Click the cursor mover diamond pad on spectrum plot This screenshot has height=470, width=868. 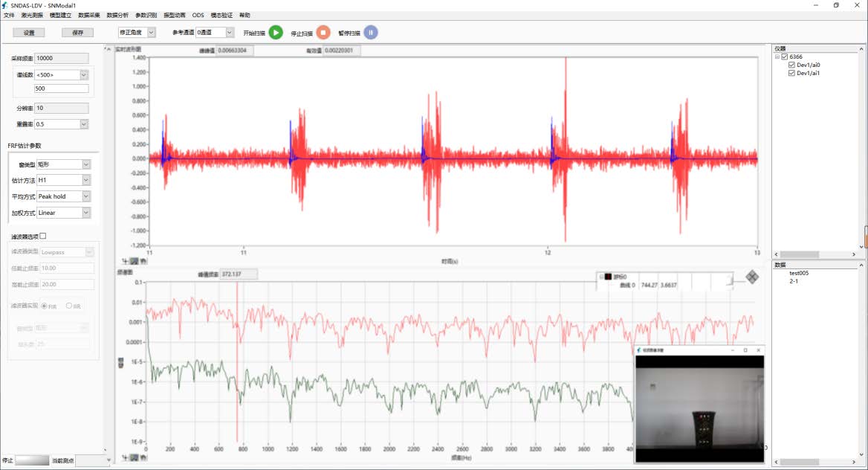752,277
